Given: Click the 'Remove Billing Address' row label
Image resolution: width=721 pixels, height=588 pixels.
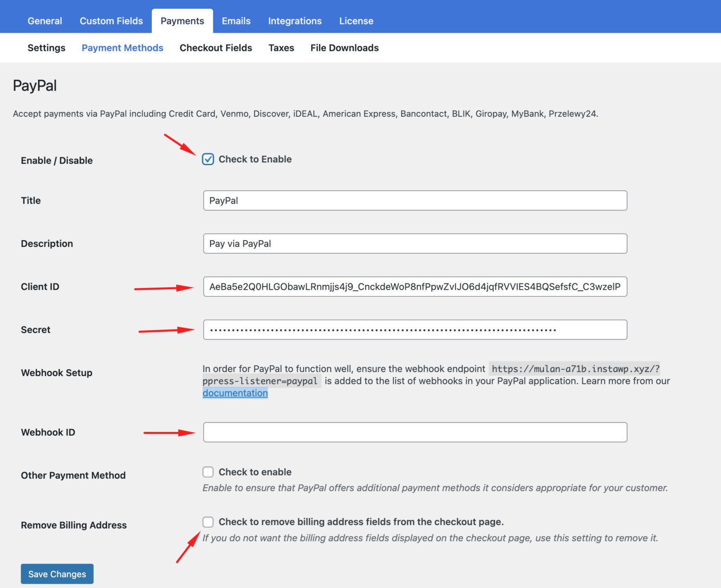Looking at the screenshot, I should pos(74,525).
